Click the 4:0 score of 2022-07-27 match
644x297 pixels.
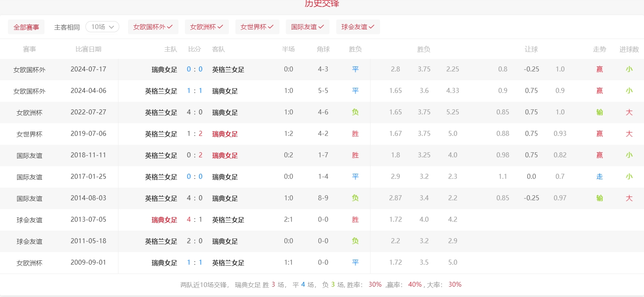point(194,112)
